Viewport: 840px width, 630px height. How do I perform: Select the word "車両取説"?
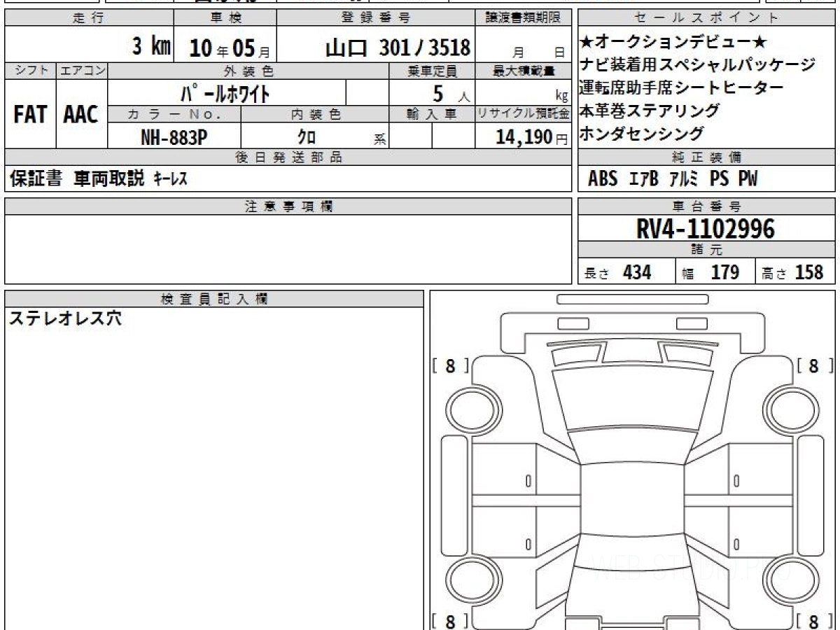[x=109, y=179]
